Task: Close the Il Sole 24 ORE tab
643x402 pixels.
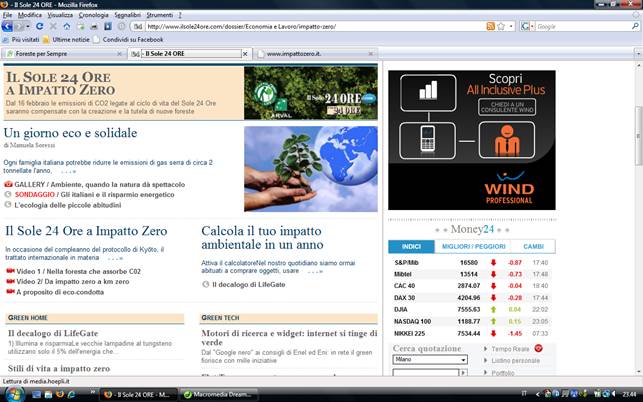Action: click(x=245, y=54)
